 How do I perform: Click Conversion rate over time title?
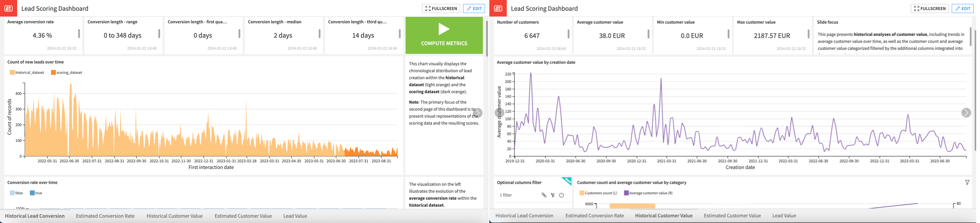(x=32, y=182)
